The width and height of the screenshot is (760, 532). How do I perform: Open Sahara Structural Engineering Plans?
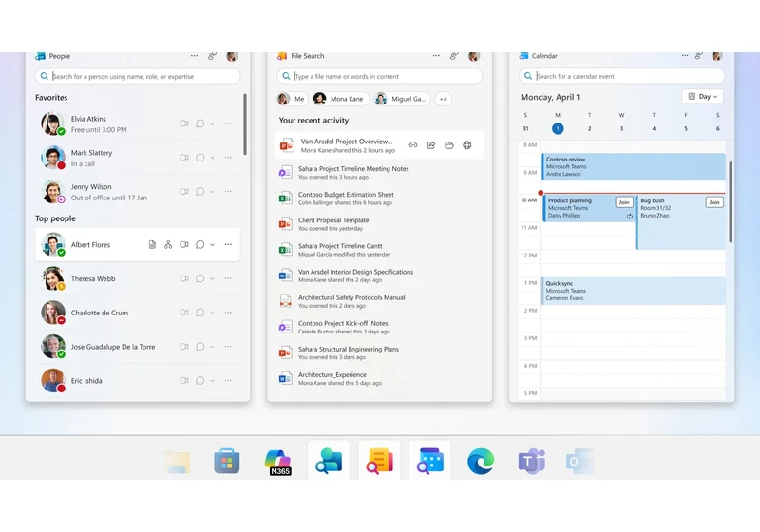379,352
